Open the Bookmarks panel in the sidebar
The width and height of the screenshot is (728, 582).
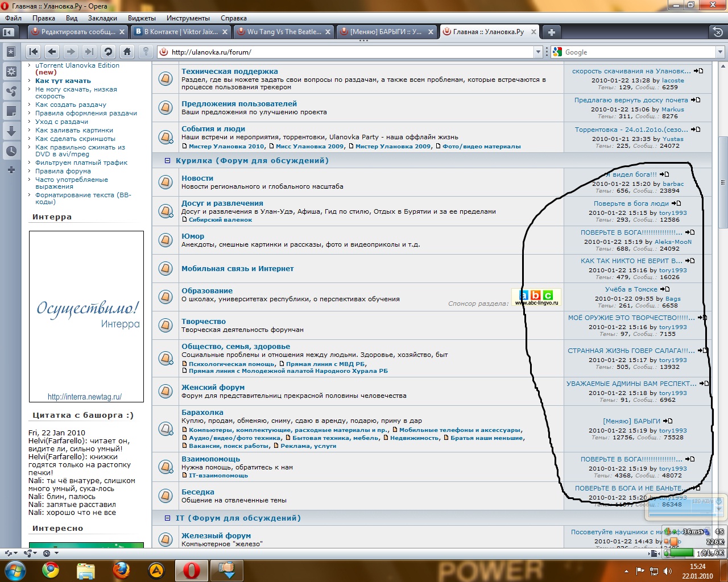tap(11, 52)
